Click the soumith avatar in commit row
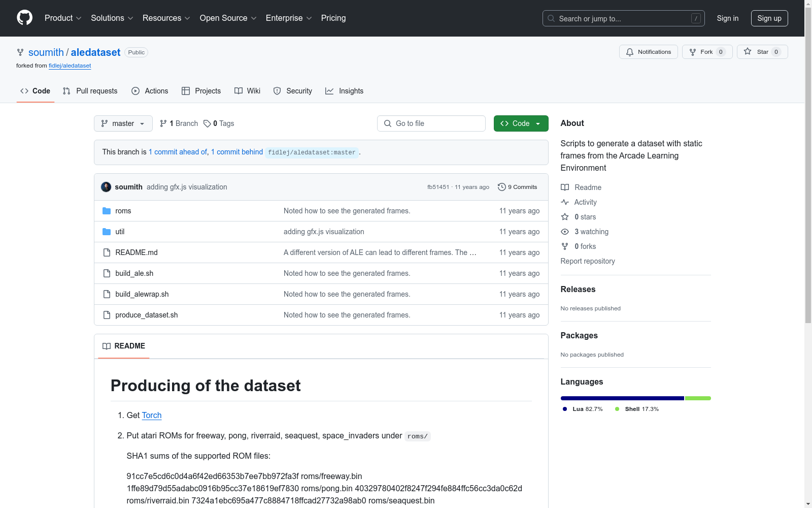Screen dimensions: 812x508 pos(106,187)
